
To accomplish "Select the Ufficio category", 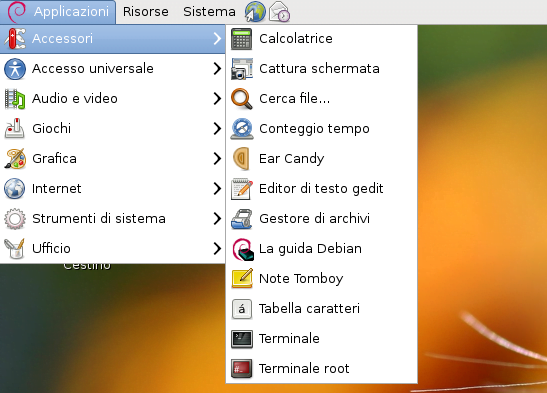I will [x=112, y=248].
